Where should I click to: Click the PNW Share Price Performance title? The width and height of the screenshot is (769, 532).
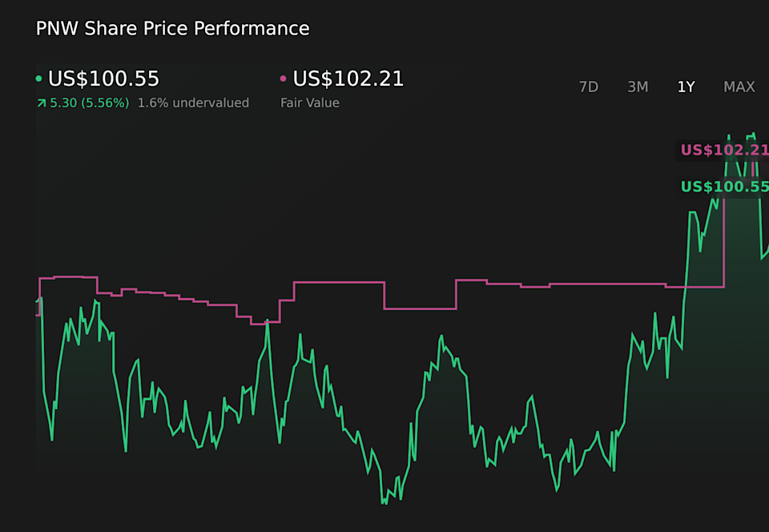(172, 29)
